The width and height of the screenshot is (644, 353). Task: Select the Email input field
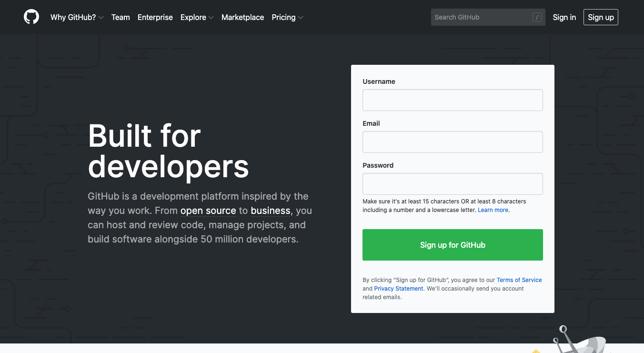point(453,142)
